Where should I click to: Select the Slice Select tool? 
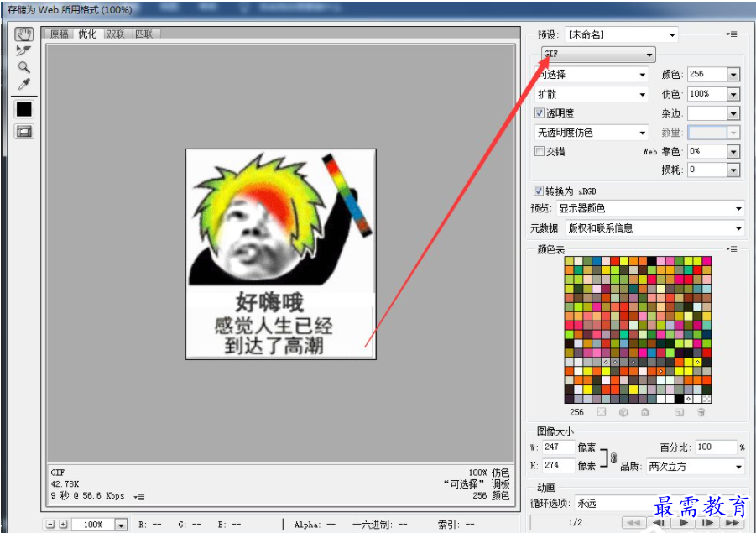[23, 50]
